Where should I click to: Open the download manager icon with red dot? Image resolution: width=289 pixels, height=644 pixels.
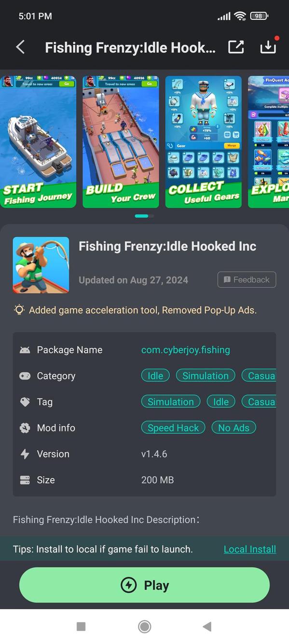(x=268, y=47)
